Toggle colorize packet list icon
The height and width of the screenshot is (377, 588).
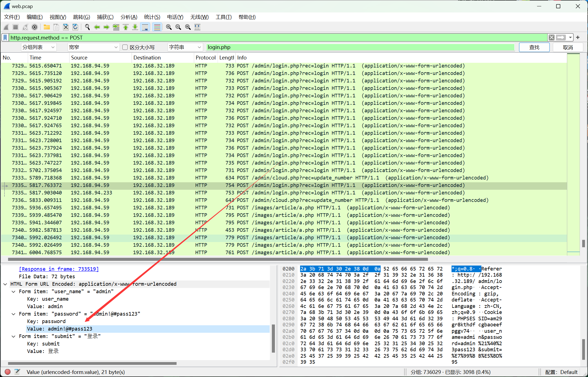point(157,27)
